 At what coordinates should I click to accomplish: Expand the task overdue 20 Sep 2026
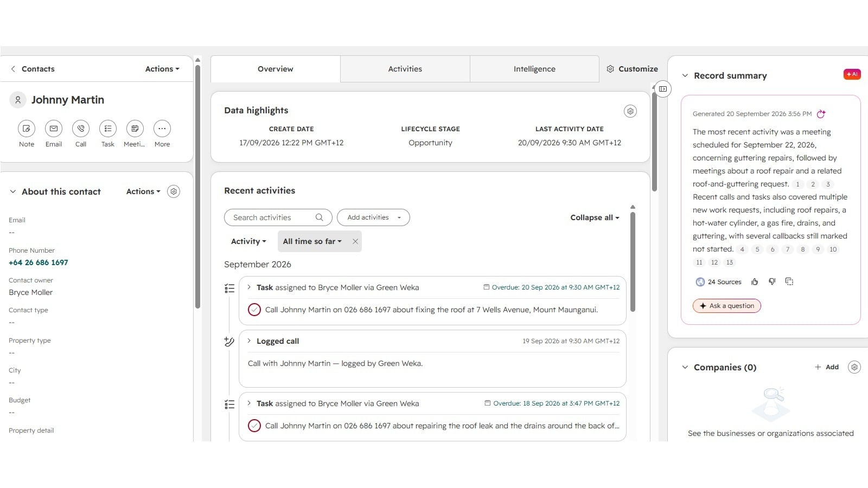click(x=249, y=287)
